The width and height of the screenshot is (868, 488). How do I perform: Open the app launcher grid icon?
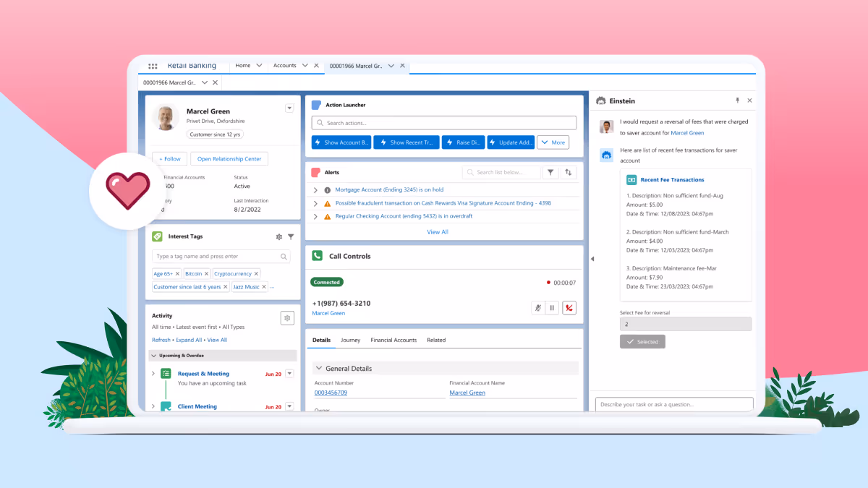coord(153,66)
